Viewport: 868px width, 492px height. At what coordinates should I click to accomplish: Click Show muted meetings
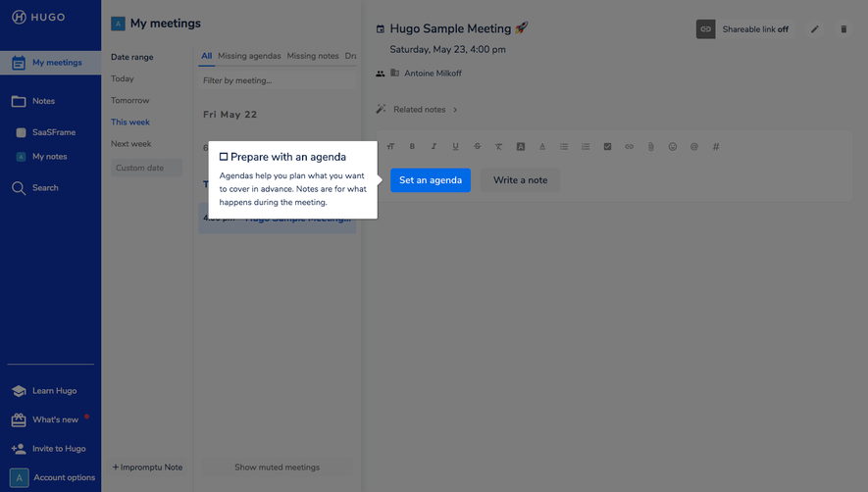click(x=277, y=467)
